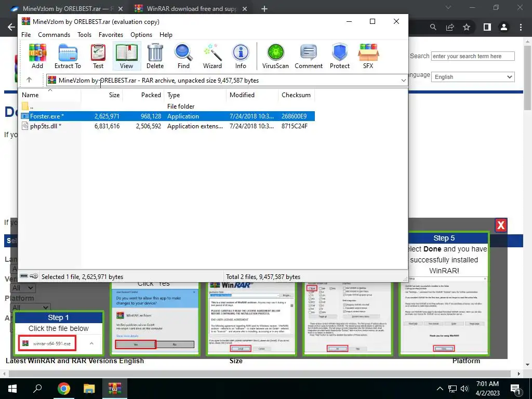Click the Forster.exe file icon
This screenshot has height=399, width=532.
coord(25,116)
